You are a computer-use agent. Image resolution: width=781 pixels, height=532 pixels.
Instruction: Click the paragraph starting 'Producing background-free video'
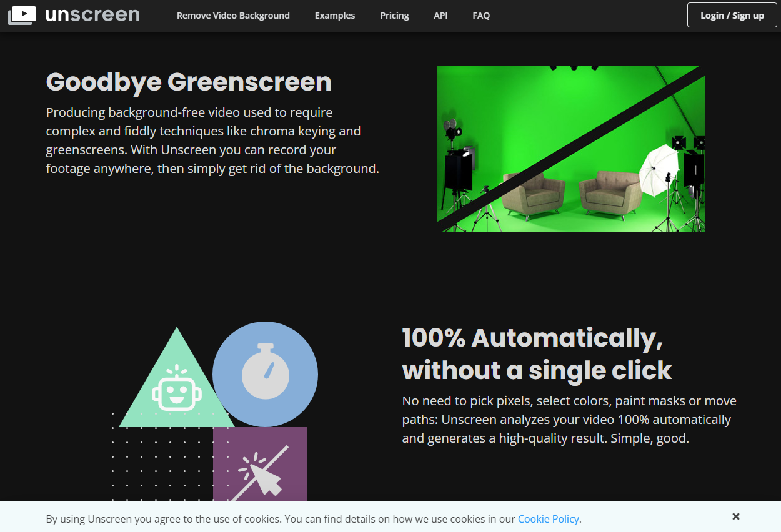(x=212, y=140)
